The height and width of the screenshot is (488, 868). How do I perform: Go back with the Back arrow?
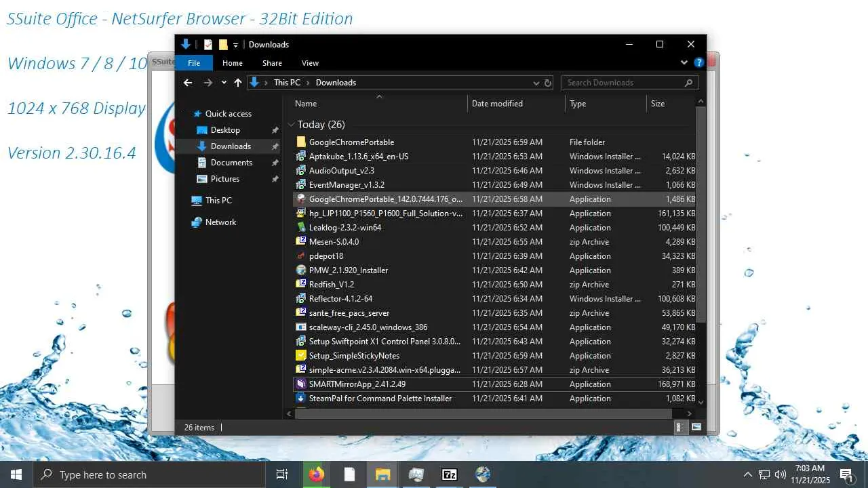point(188,83)
